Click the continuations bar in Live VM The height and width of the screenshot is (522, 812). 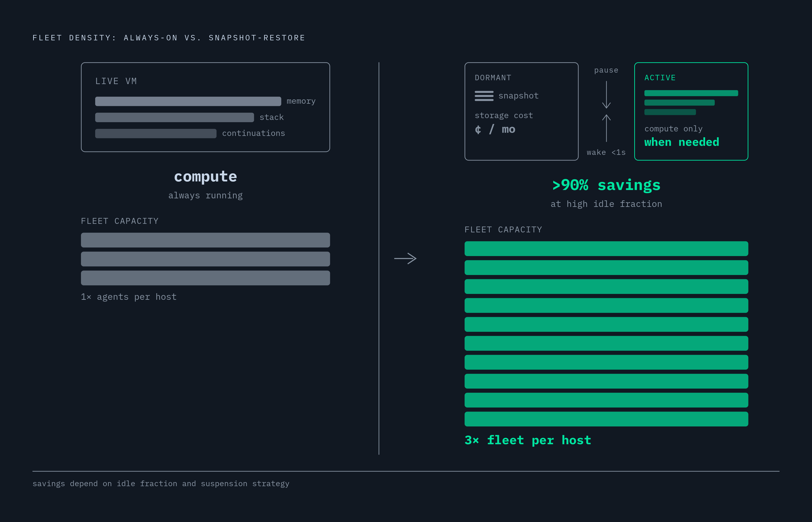(x=156, y=134)
